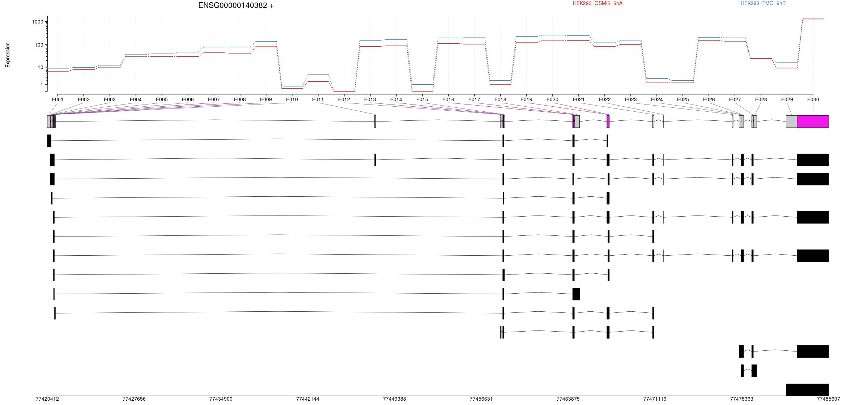
Task: Click exon label E009
Action: (266, 99)
